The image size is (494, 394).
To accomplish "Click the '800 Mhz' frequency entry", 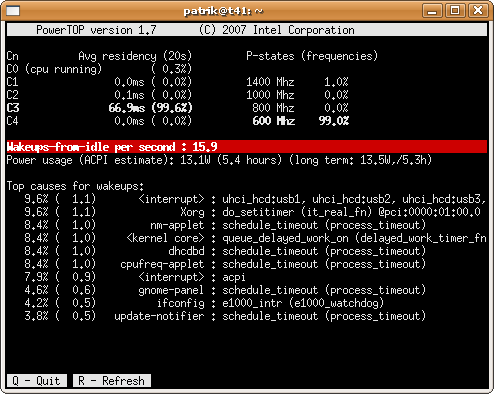I will point(273,108).
